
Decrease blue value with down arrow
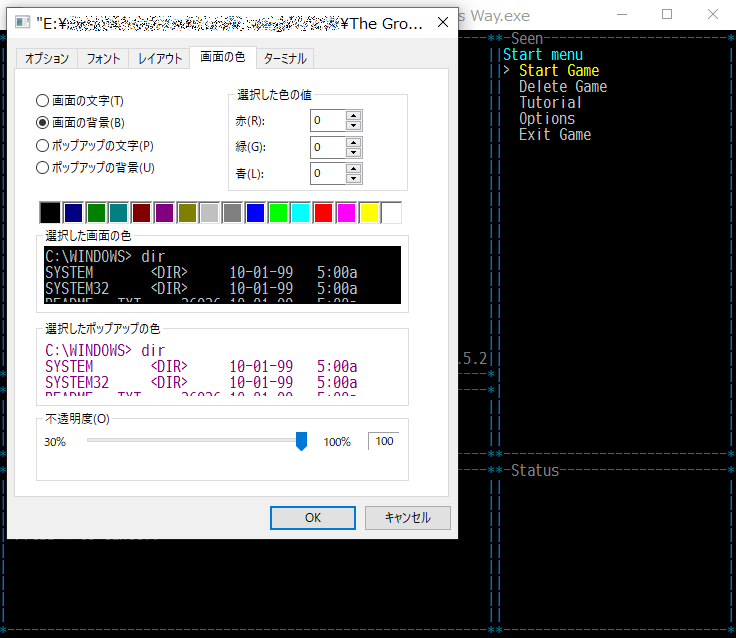tap(353, 179)
